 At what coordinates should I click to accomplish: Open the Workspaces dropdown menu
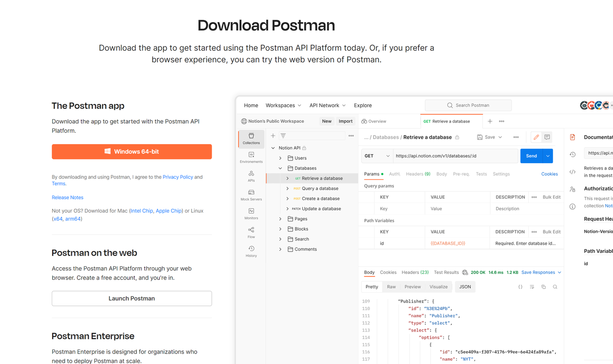click(284, 105)
